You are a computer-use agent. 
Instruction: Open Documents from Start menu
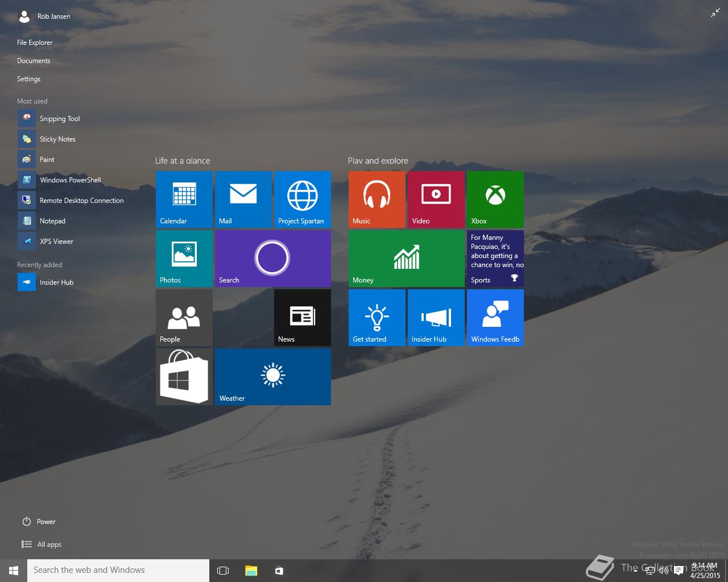pos(34,61)
